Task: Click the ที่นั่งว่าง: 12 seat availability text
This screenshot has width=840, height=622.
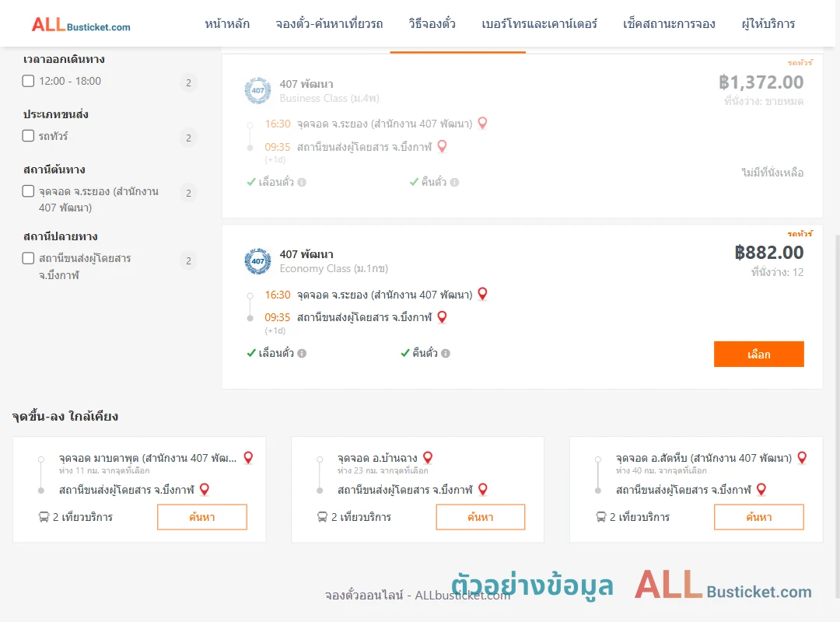Action: pyautogui.click(x=777, y=272)
